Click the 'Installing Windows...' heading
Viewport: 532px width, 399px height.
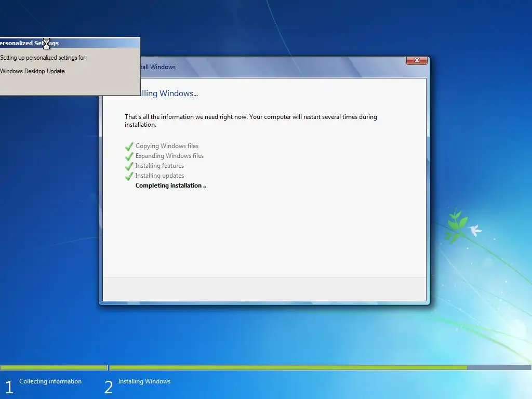[x=169, y=94]
